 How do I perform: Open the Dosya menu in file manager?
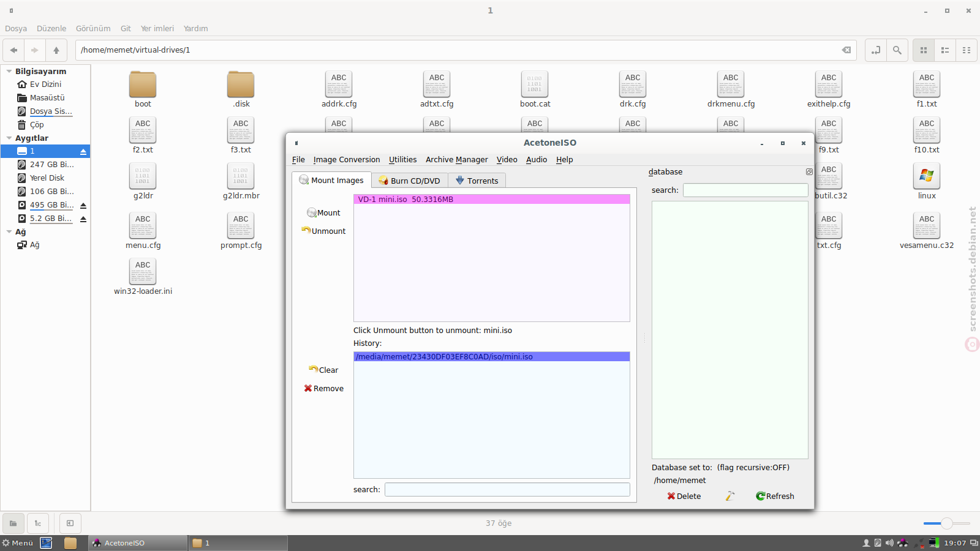[16, 28]
